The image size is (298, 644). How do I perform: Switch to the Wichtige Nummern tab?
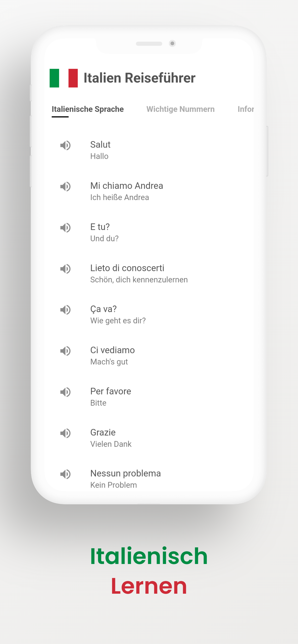click(x=180, y=109)
